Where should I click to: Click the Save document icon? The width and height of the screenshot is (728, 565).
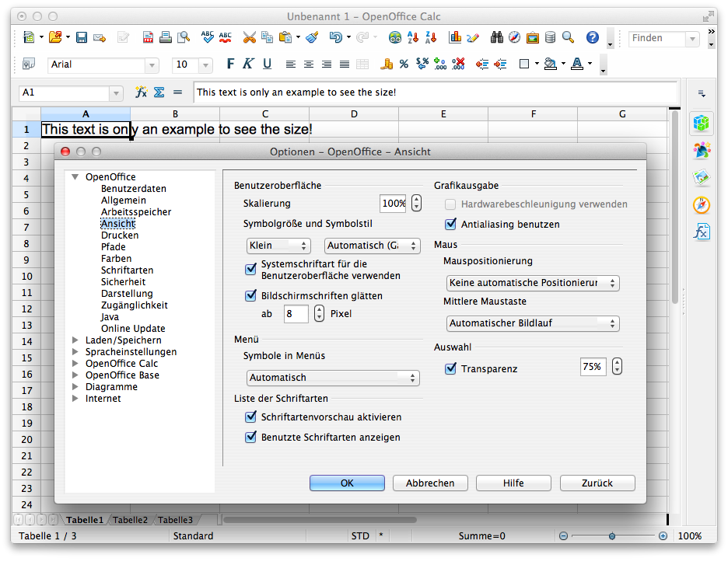pos(82,37)
